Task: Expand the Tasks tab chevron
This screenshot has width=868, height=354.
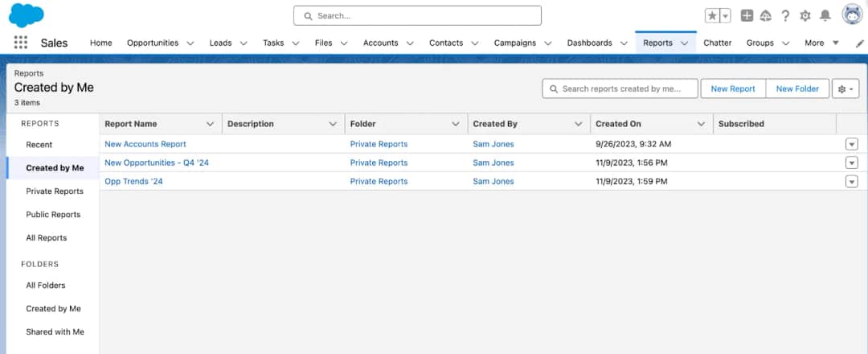Action: pos(296,43)
